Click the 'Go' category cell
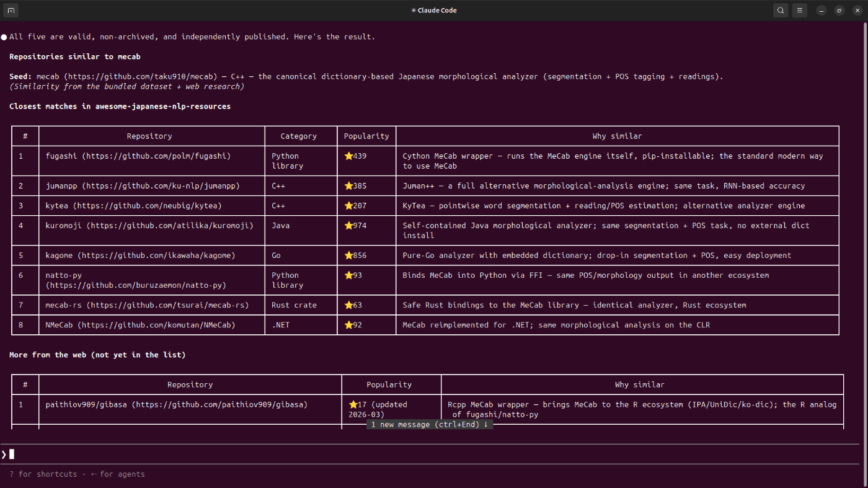 [276, 255]
